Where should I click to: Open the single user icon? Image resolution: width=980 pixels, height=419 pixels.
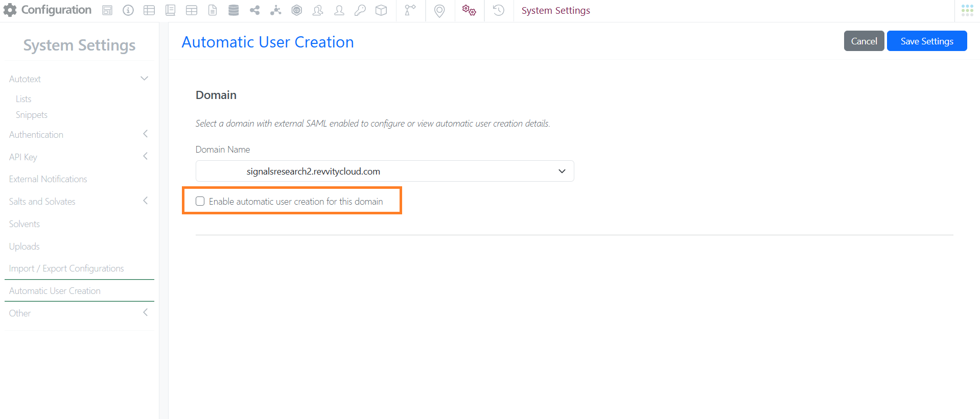pyautogui.click(x=339, y=10)
